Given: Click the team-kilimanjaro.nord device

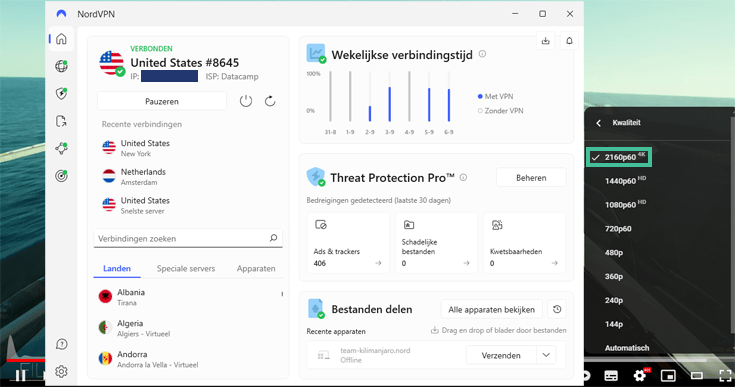Looking at the screenshot, I should click(375, 355).
